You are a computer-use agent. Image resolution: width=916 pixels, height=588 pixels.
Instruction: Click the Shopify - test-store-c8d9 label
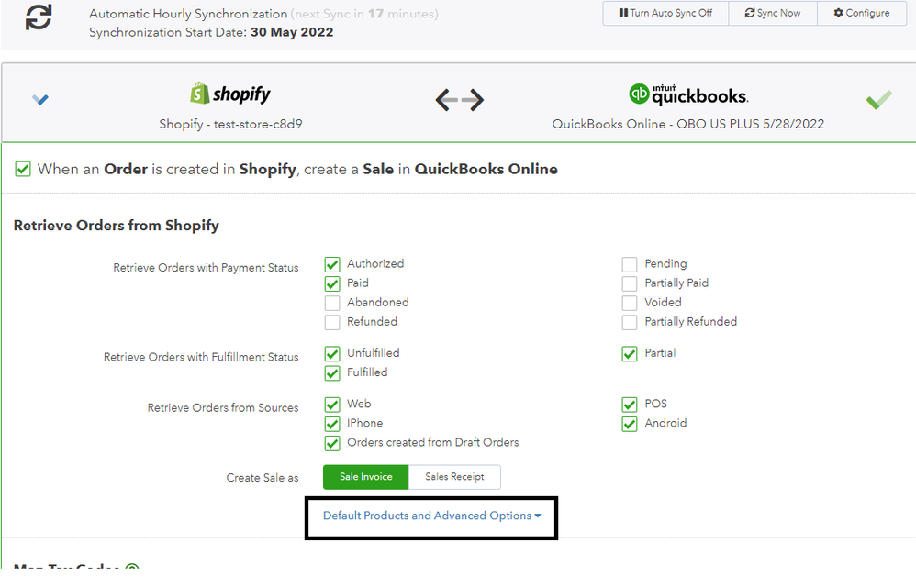[230, 124]
